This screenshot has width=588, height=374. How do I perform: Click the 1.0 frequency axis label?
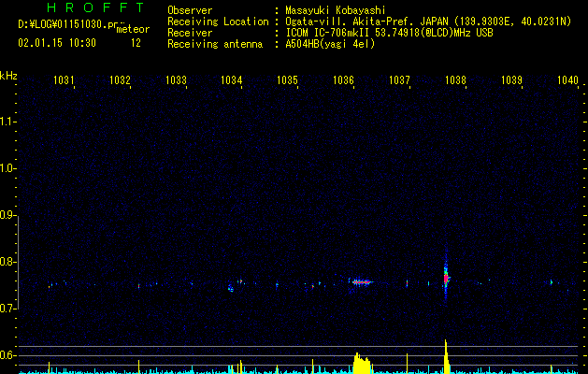click(x=7, y=168)
